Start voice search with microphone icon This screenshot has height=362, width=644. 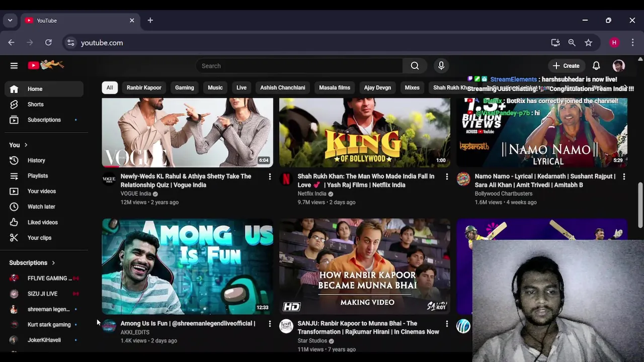point(441,66)
